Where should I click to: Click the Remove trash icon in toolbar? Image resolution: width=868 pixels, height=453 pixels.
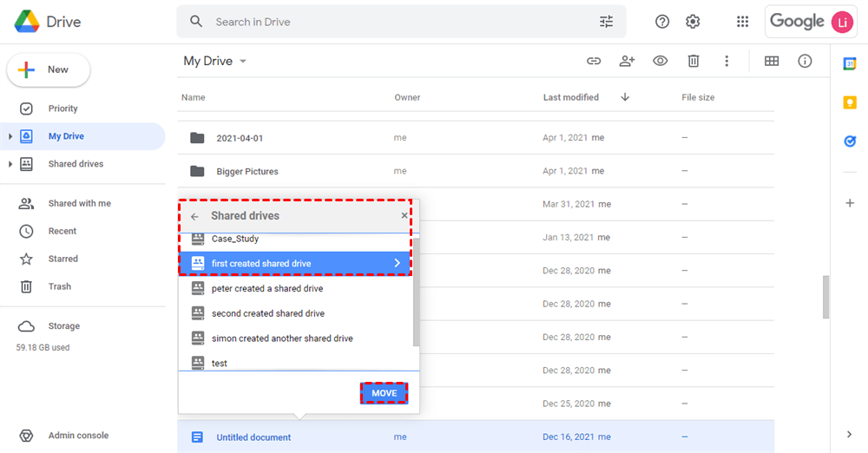694,61
